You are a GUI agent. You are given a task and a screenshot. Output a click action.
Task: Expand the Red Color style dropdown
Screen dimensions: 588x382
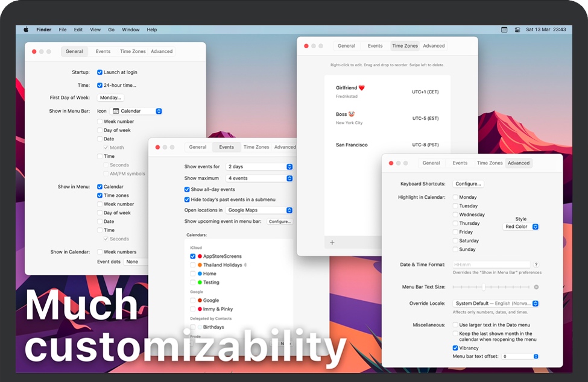pyautogui.click(x=521, y=227)
